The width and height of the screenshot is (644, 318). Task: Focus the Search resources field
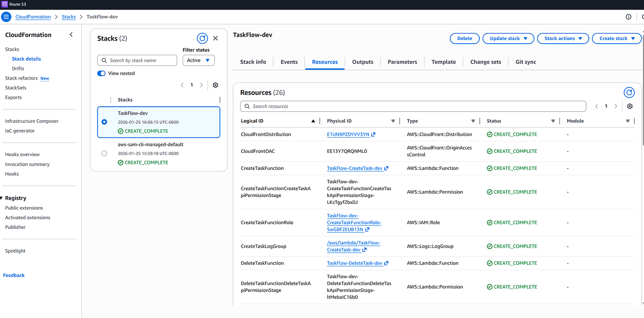[x=413, y=106]
